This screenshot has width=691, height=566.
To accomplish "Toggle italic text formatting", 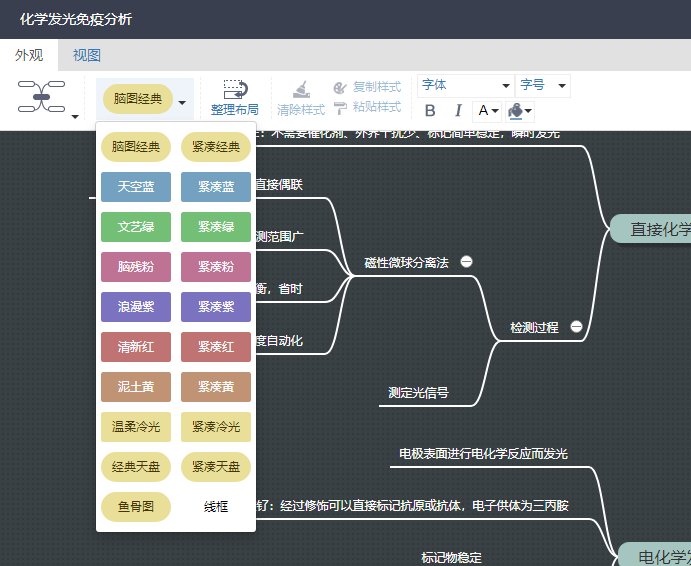I will pos(458,111).
